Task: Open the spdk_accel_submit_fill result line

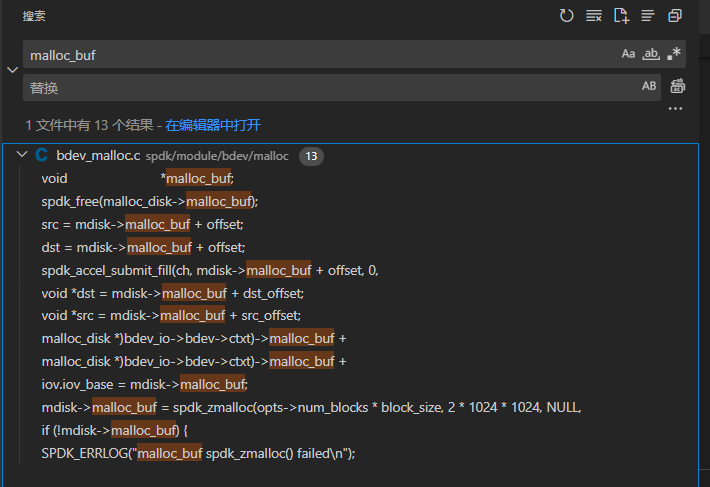Action: 210,271
